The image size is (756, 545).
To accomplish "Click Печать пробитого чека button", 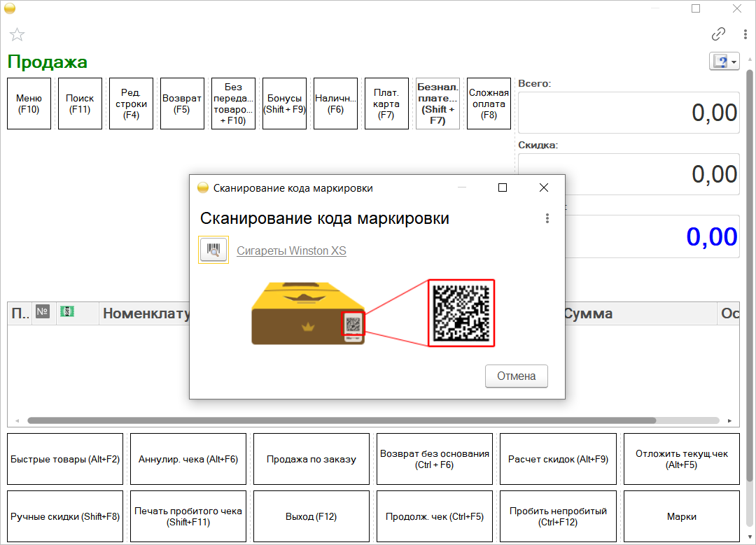I will (188, 516).
